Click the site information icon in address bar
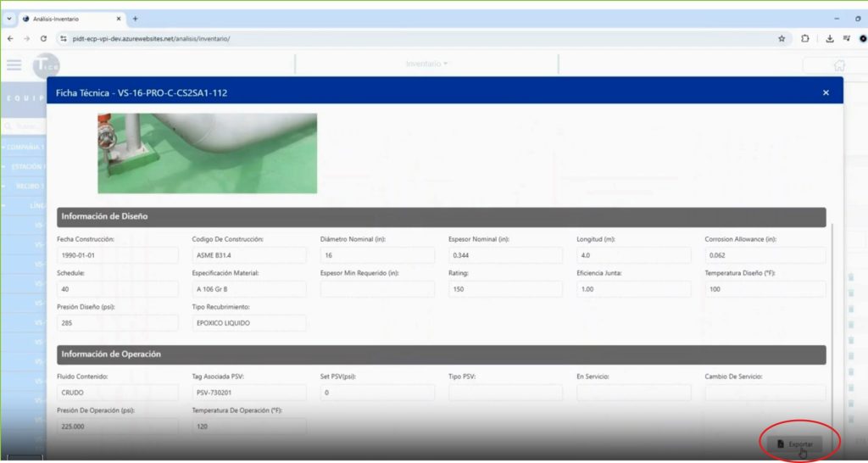Image resolution: width=868 pixels, height=463 pixels. coord(64,38)
